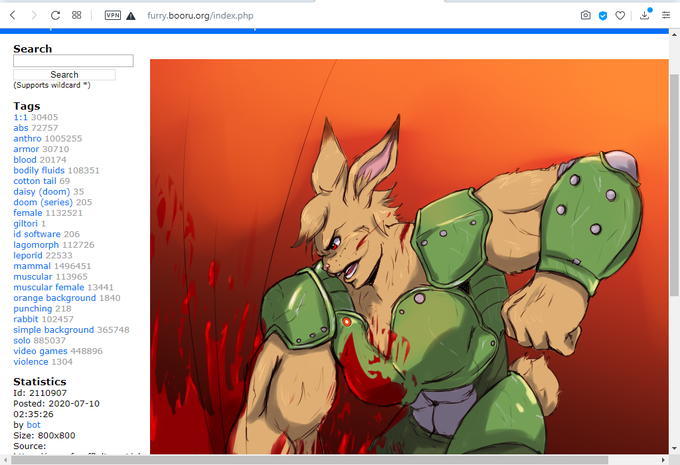Open the blue ad blocker shield
Viewport: 680px width, 465px height.
[x=603, y=16]
